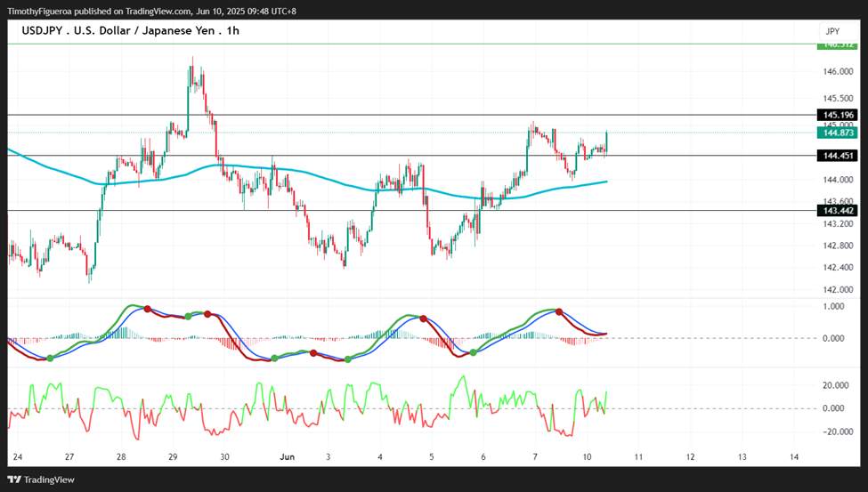868x492 pixels.
Task: Click the 142.000 price axis value
Action: click(838, 289)
